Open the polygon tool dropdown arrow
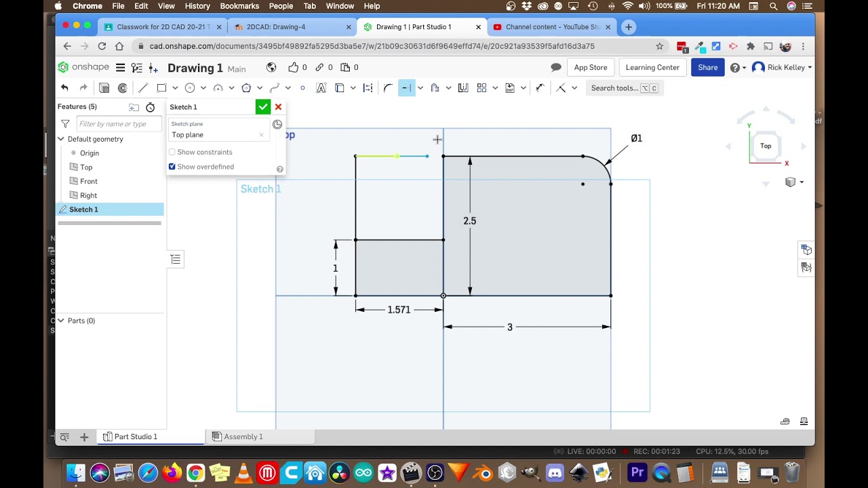Image resolution: width=868 pixels, height=488 pixels. (260, 88)
